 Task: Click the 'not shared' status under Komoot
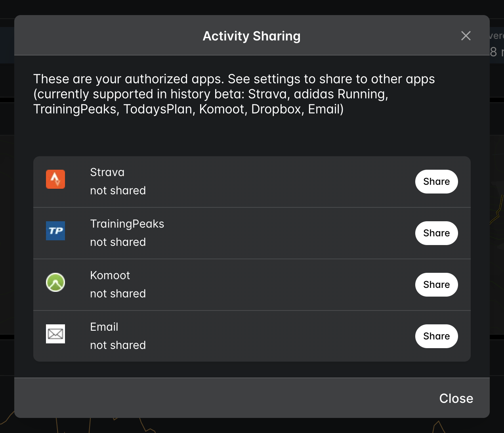[118, 294]
